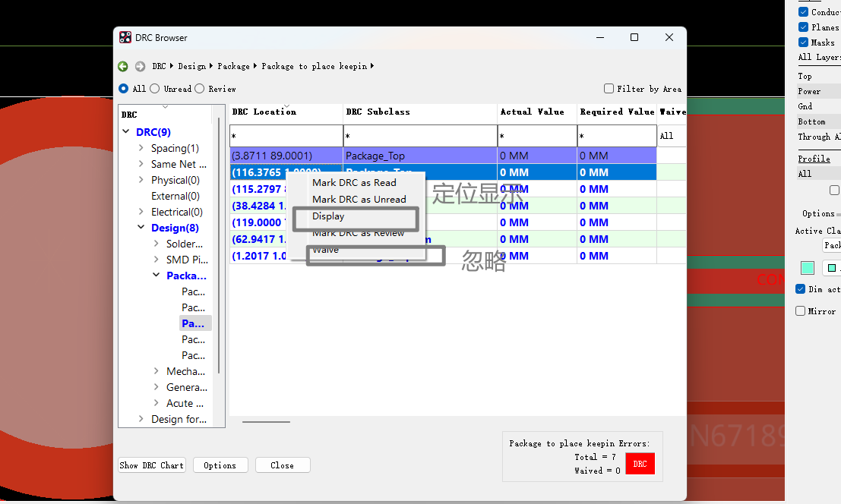
Task: Enable the Mirror checkbox
Action: [x=800, y=310]
